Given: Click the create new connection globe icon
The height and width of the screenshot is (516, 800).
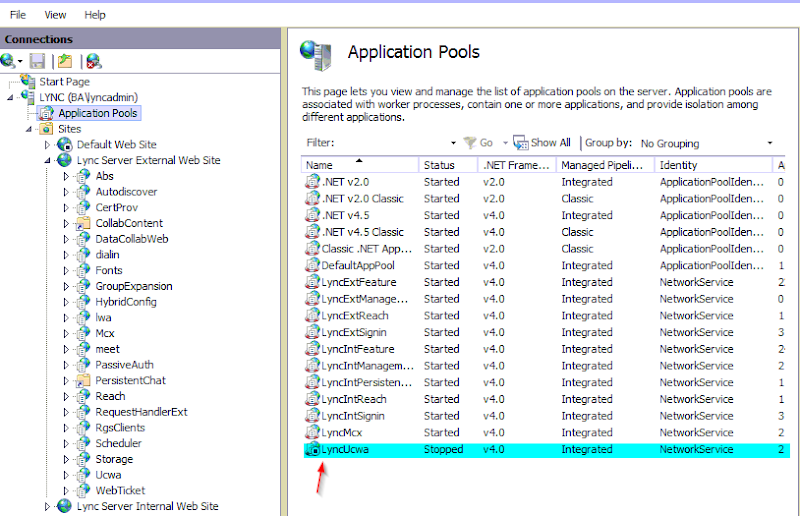Looking at the screenshot, I should pyautogui.click(x=8, y=61).
